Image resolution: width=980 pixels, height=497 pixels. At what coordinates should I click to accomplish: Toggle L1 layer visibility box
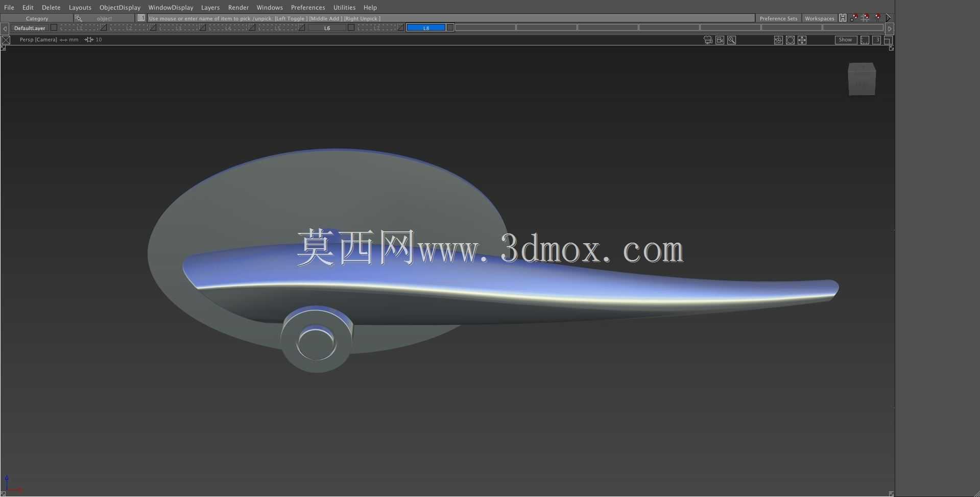point(103,28)
